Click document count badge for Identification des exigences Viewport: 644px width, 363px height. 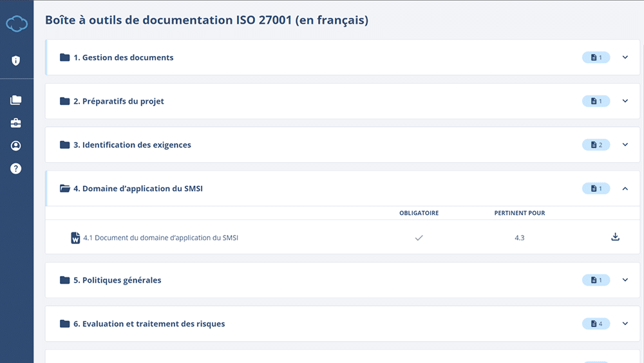[596, 145]
